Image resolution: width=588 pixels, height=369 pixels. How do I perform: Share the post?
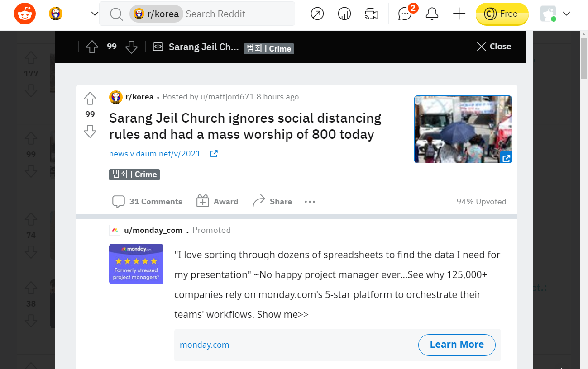(x=272, y=202)
